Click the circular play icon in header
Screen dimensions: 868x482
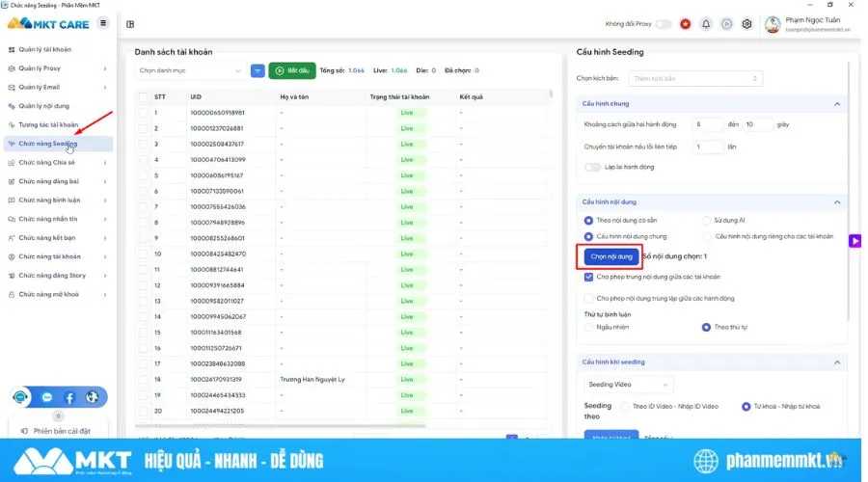pyautogui.click(x=726, y=24)
